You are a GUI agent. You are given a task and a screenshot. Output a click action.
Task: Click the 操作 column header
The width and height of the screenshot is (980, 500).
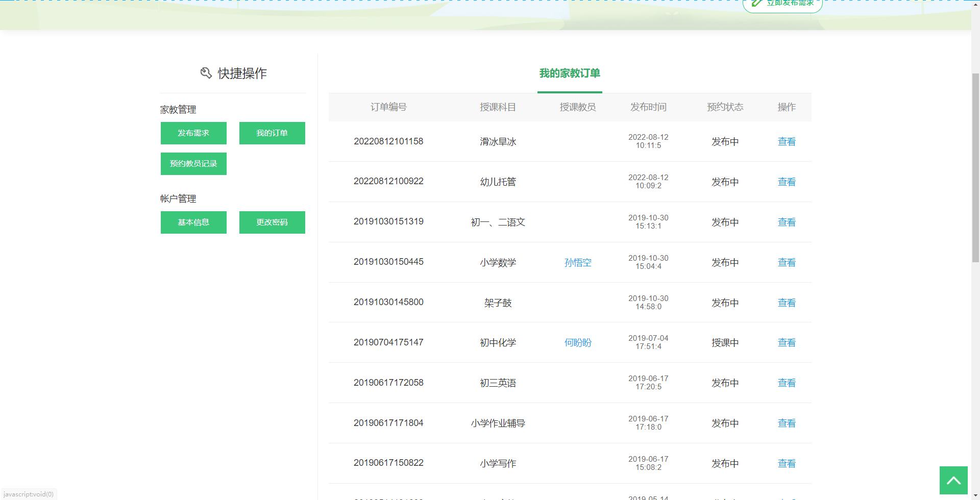pos(787,107)
